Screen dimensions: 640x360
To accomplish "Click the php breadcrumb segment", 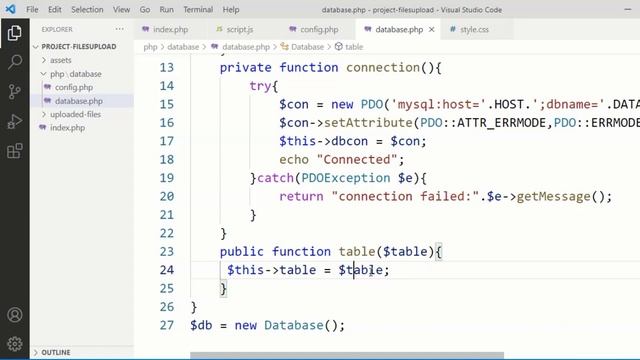I will coord(150,47).
